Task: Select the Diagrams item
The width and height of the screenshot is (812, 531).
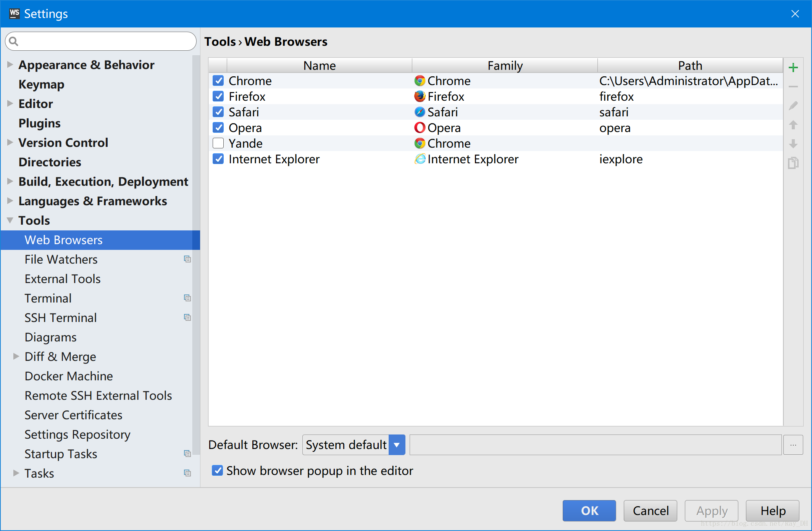Action: click(50, 337)
